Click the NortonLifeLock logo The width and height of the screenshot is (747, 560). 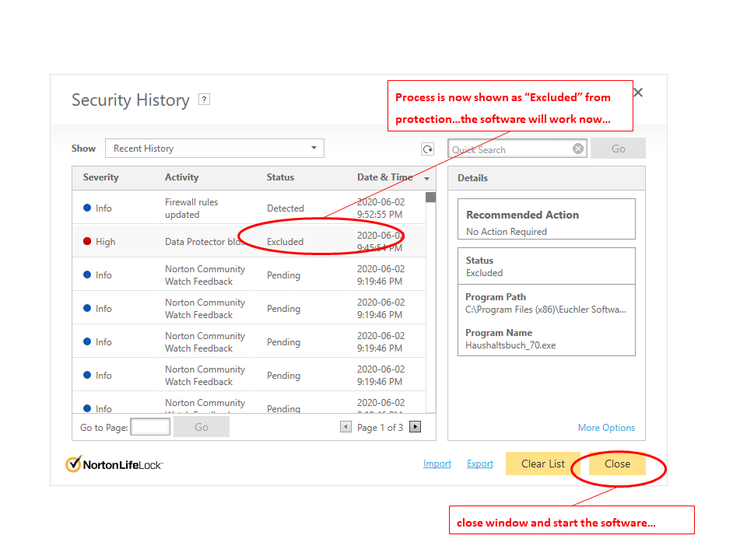pos(114,464)
